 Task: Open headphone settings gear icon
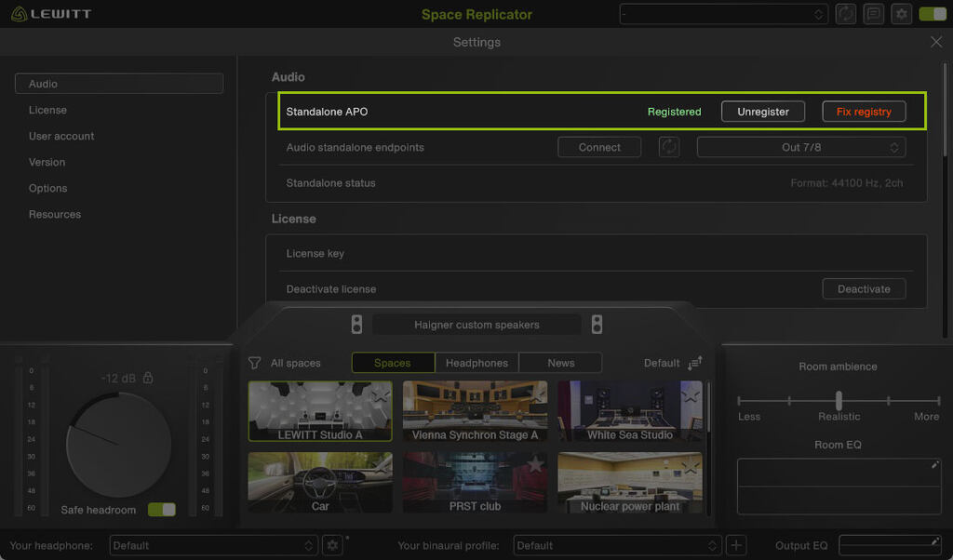332,545
